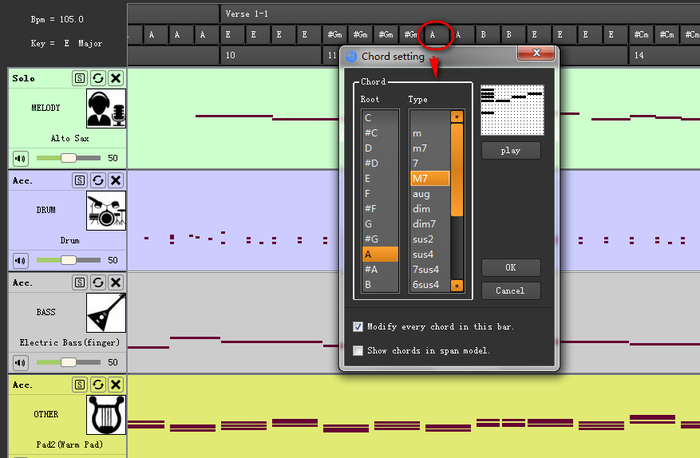Mute the DRUM track speaker icon
This screenshot has height=458, width=700.
coord(20,260)
